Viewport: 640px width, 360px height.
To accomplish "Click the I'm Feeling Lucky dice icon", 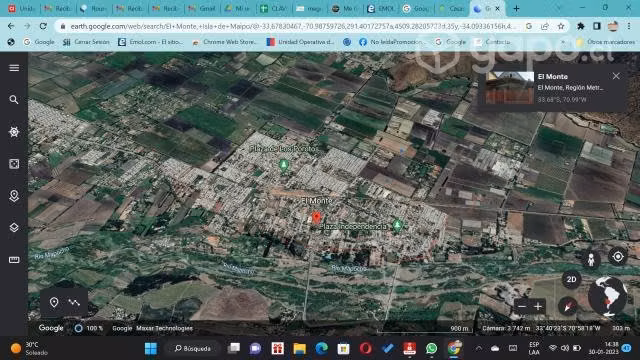I will [x=14, y=164].
